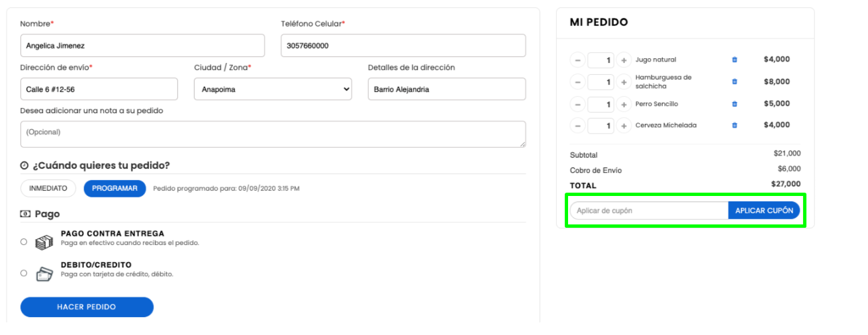The image size is (868, 335).
Task: Click the clock icon beside ¿Cuándo quieres tu pedido?
Action: coord(24,166)
